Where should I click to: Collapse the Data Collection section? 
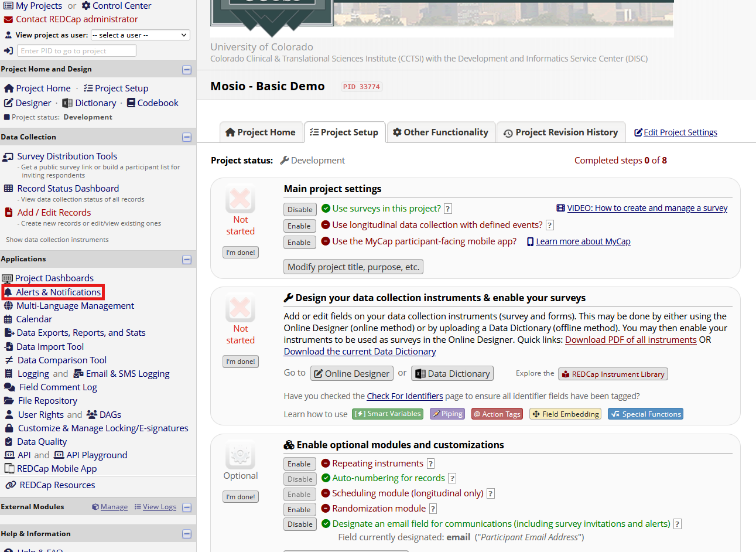point(187,137)
